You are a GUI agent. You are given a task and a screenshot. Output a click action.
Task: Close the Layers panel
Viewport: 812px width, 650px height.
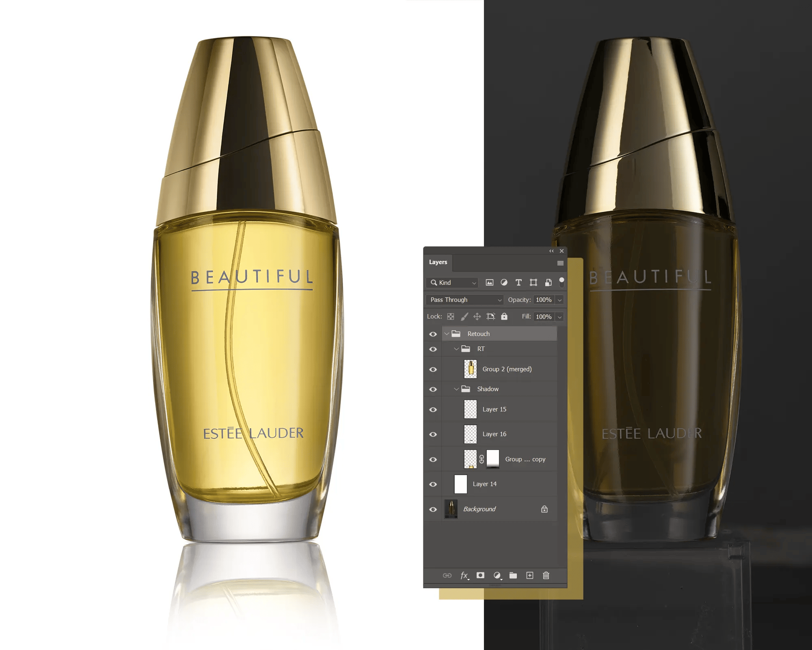pyautogui.click(x=561, y=251)
